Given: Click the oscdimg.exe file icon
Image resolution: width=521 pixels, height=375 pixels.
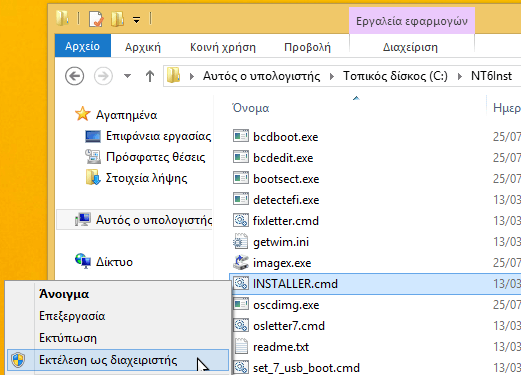Looking at the screenshot, I should tap(241, 304).
